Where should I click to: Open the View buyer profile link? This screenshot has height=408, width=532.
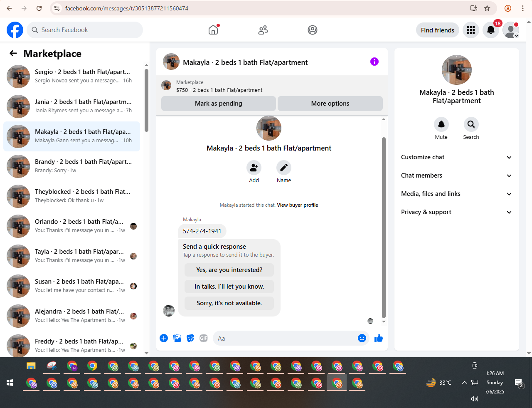click(298, 205)
